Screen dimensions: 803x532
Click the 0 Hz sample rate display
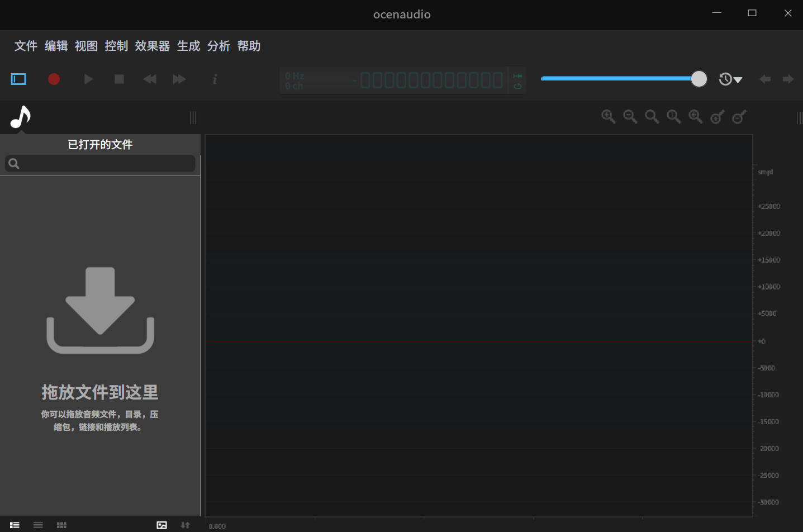pyautogui.click(x=294, y=76)
